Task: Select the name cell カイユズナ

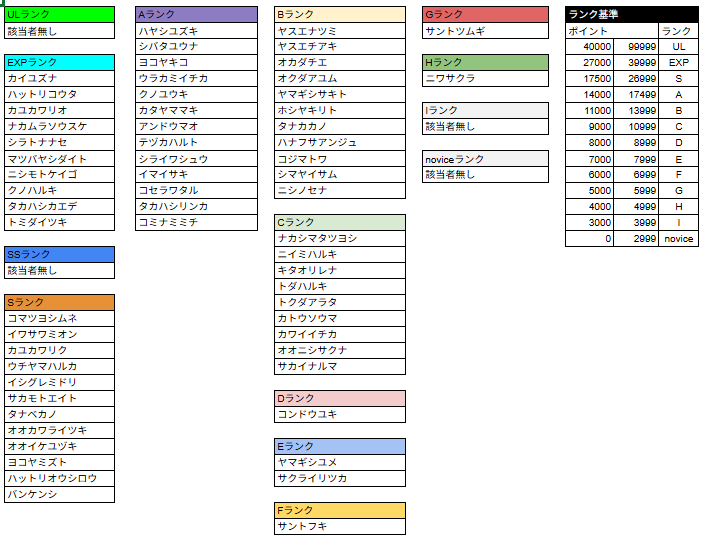Action: tap(60, 78)
